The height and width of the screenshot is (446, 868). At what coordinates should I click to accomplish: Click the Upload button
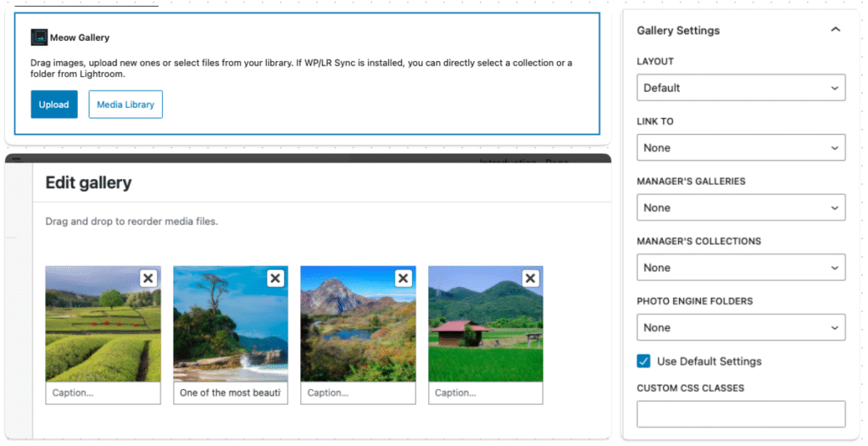pyautogui.click(x=54, y=104)
